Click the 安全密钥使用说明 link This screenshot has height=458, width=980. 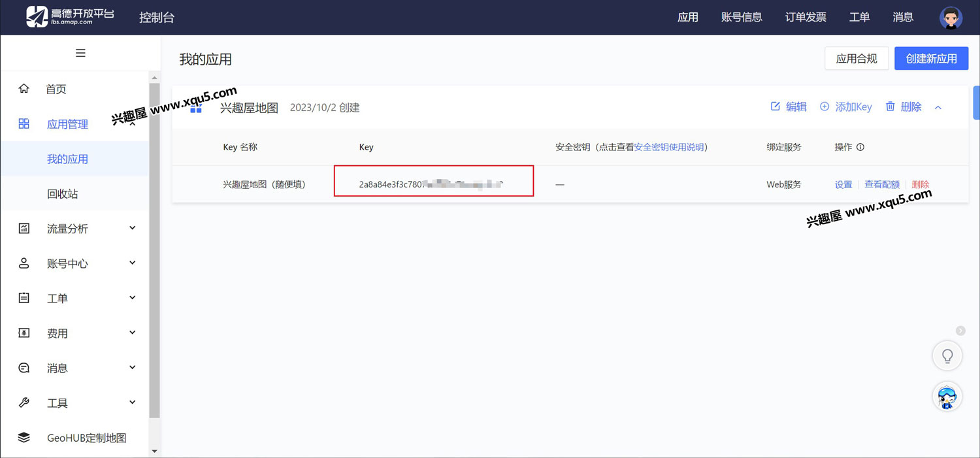coord(669,147)
